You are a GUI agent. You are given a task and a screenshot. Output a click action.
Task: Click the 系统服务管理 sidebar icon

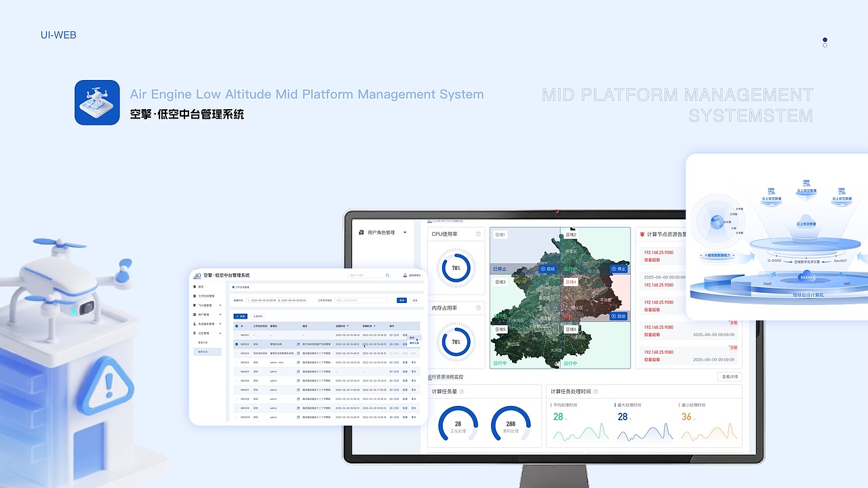[x=195, y=324]
